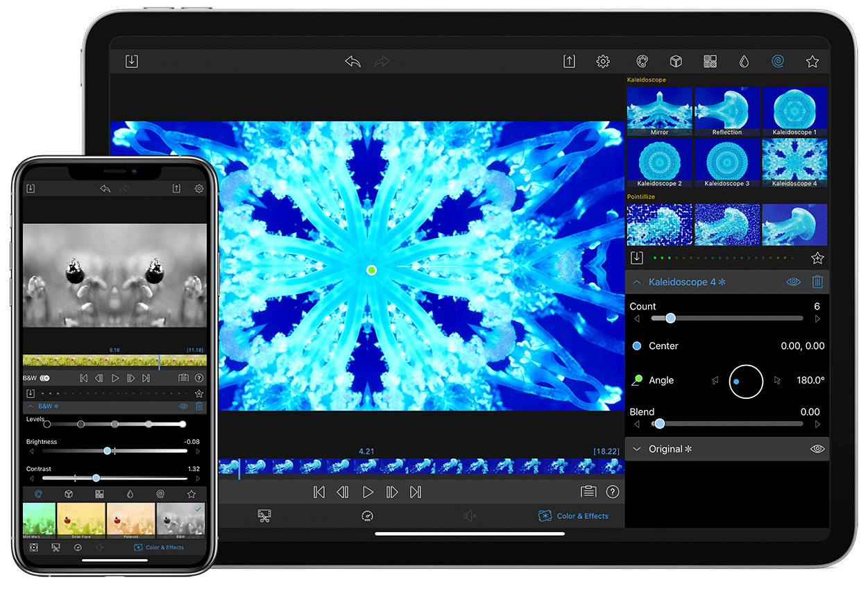The height and width of the screenshot is (591, 868).
Task: Choose Solar Flare preset on iPhone
Action: [x=80, y=520]
